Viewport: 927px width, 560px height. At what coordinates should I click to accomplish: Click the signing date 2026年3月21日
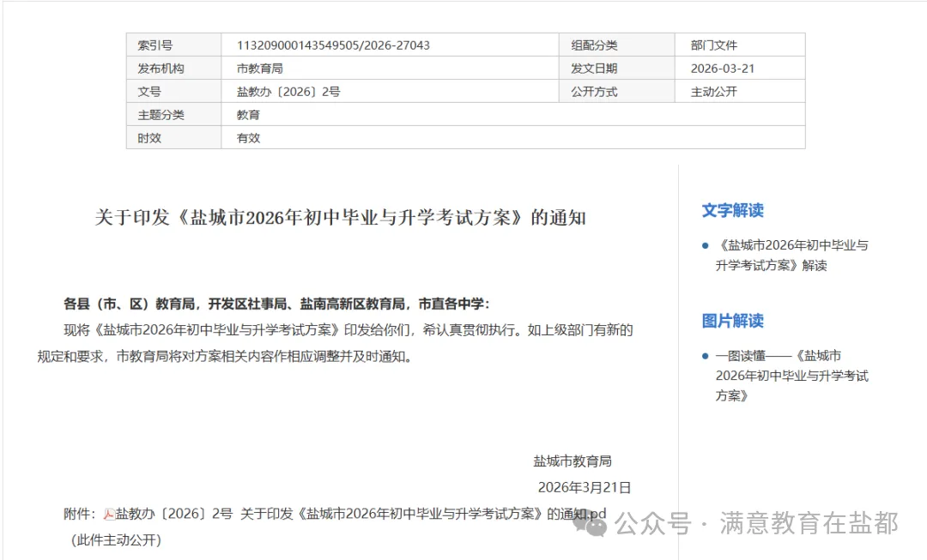pyautogui.click(x=585, y=487)
